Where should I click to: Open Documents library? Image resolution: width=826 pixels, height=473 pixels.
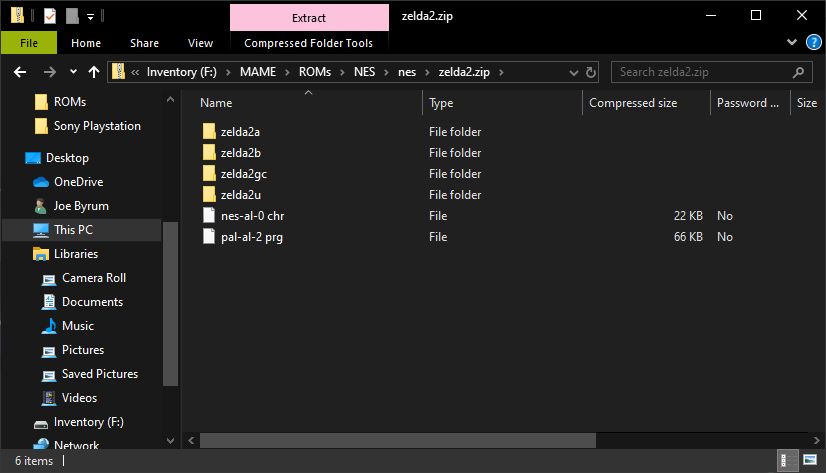pyautogui.click(x=92, y=302)
